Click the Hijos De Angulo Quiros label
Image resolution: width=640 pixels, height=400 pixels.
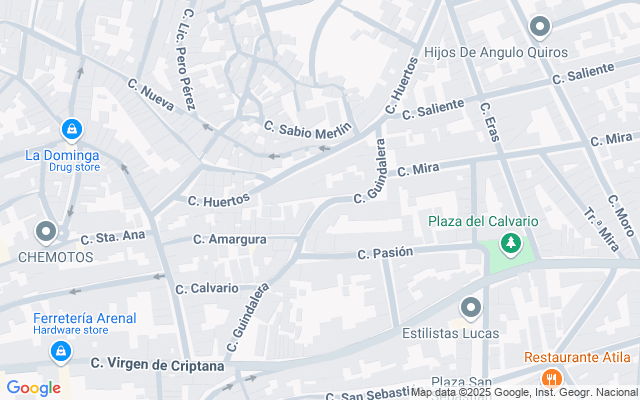pos(496,53)
